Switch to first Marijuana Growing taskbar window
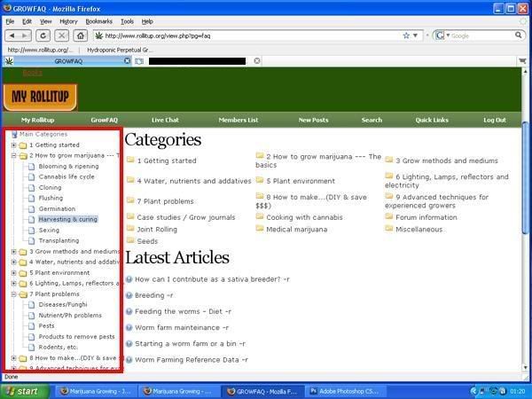532x399 pixels. (x=96, y=391)
